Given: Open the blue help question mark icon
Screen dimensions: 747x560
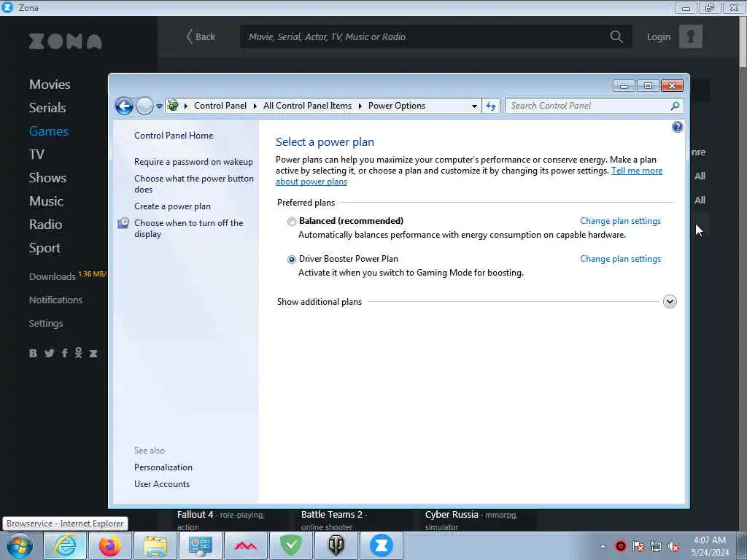Looking at the screenshot, I should [x=677, y=127].
